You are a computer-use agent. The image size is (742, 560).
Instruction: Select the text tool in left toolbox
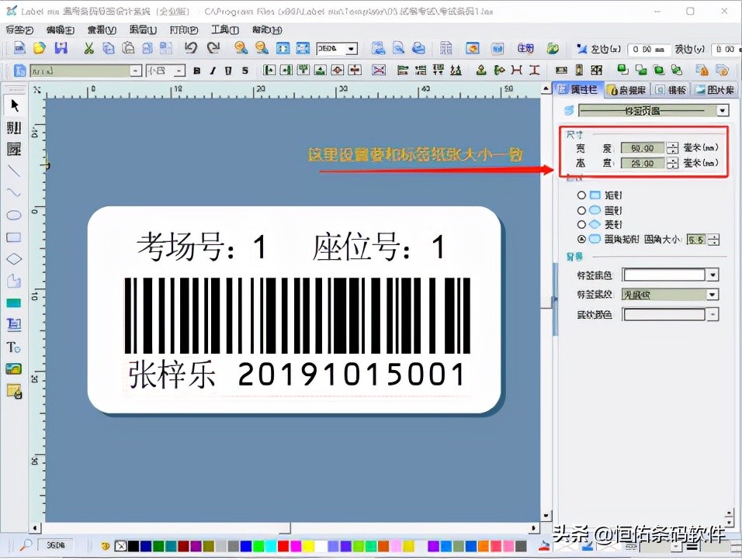click(x=14, y=347)
